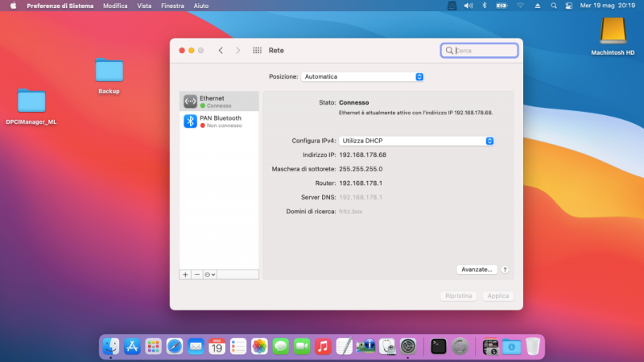Open the Configura IPv4 dropdown
Viewport: 644px width, 362px height.
coord(416,141)
